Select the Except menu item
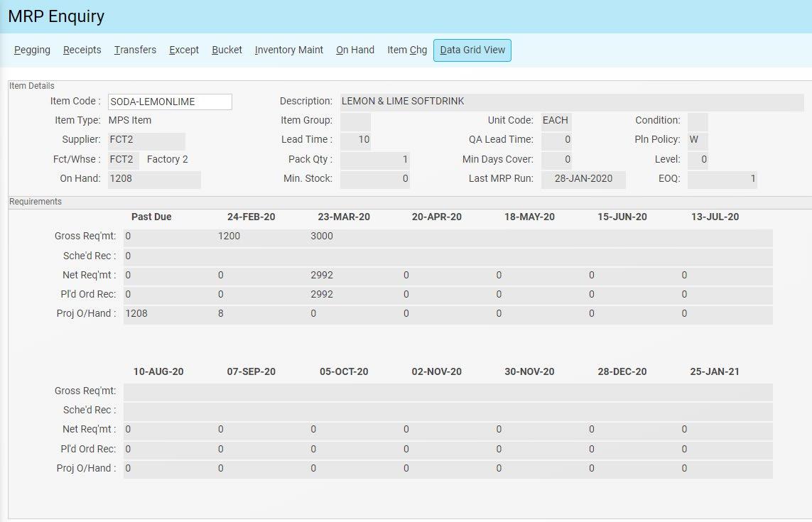 tap(184, 50)
